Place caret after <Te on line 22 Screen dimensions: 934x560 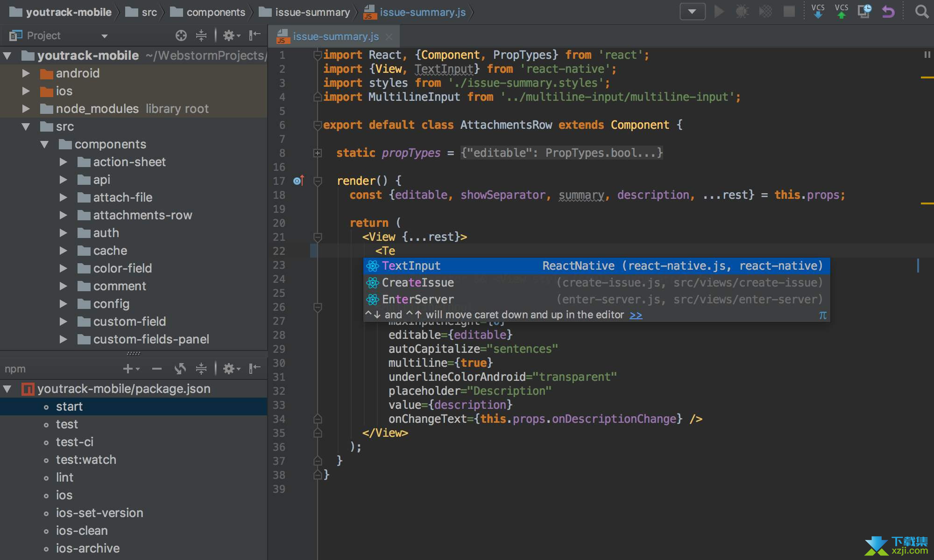point(396,251)
